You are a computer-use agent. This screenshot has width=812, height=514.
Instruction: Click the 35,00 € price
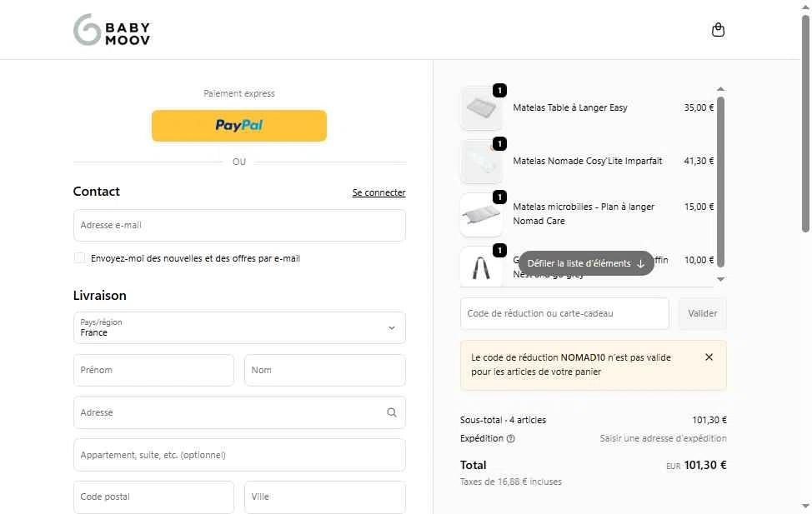click(x=699, y=107)
